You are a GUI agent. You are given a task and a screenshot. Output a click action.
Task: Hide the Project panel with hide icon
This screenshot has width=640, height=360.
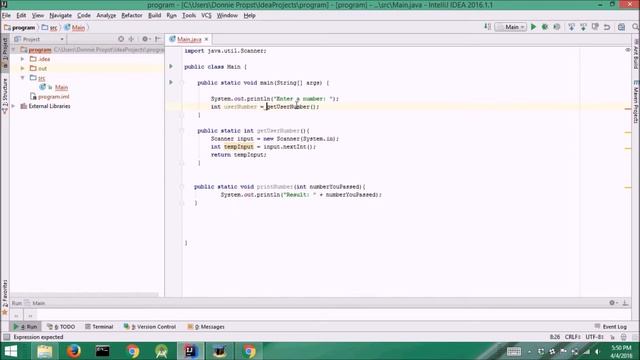(x=158, y=39)
